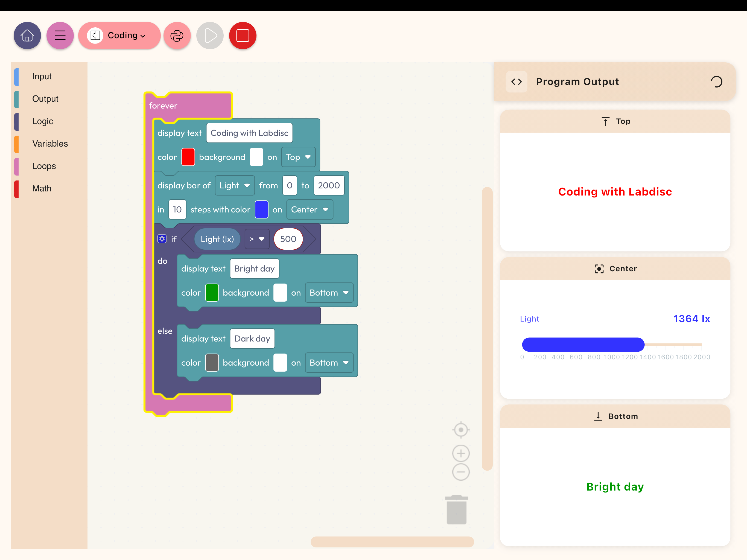
Task: Stop the program with red button
Action: pyautogui.click(x=243, y=36)
